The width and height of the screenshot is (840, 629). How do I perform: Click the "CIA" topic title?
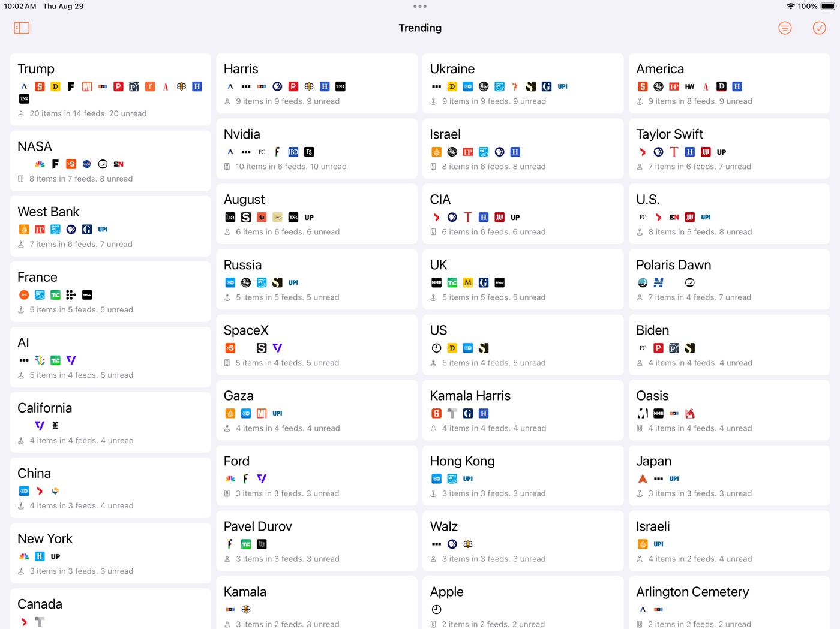(440, 200)
